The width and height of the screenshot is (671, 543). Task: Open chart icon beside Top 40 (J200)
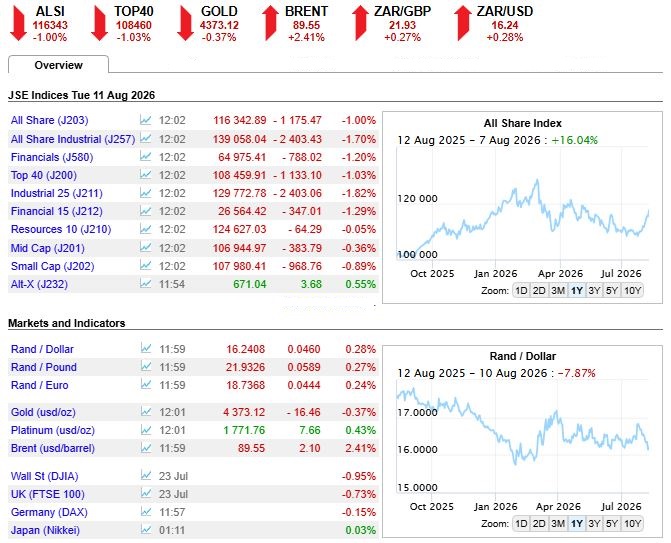[x=145, y=175]
